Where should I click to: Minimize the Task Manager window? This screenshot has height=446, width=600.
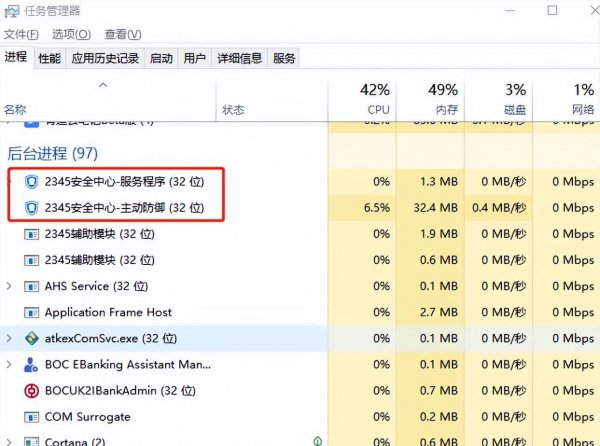[x=510, y=10]
